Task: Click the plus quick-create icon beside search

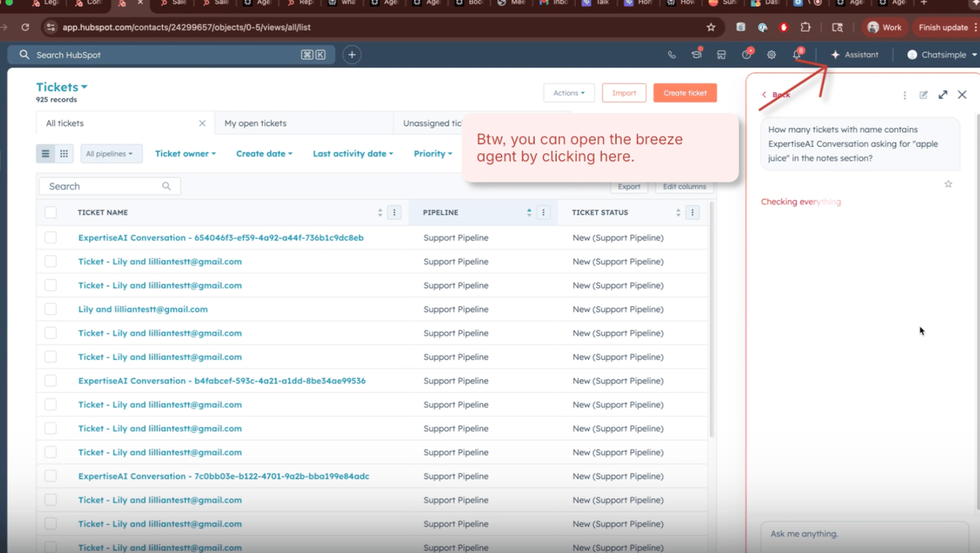Action: (x=352, y=55)
